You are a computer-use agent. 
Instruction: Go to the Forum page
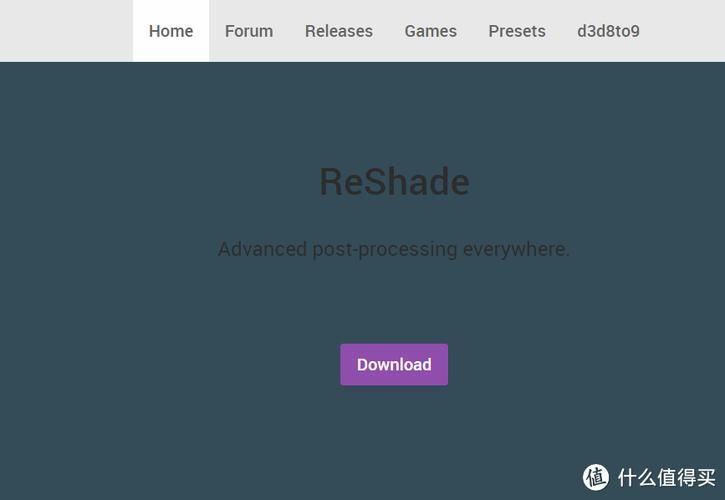coord(249,31)
